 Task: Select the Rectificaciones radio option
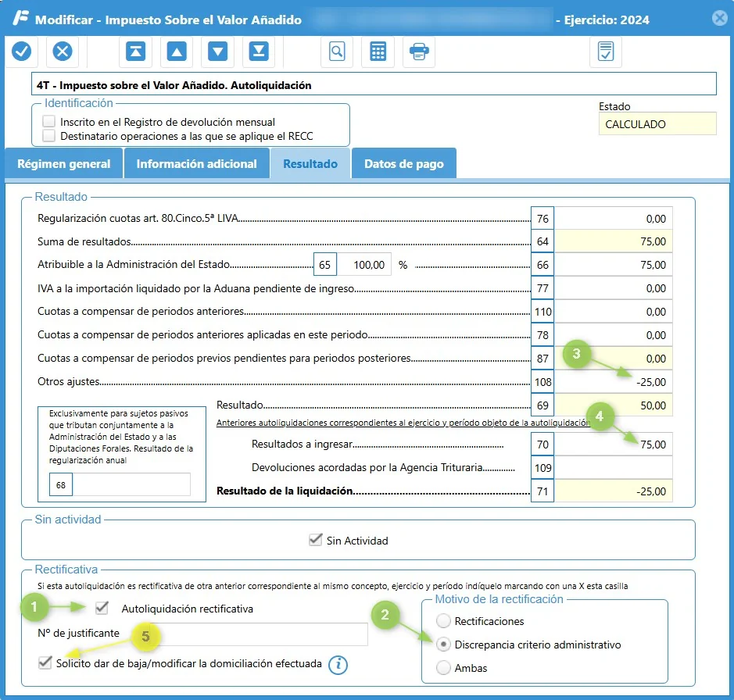(x=443, y=621)
